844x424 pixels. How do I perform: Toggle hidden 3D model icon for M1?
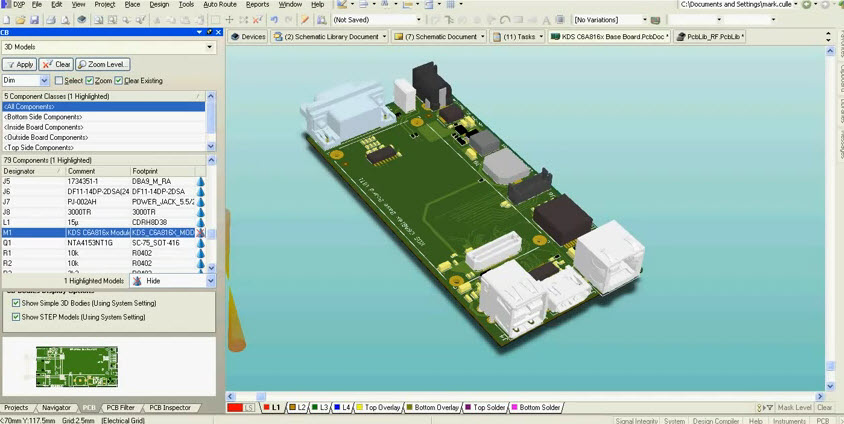[200, 232]
